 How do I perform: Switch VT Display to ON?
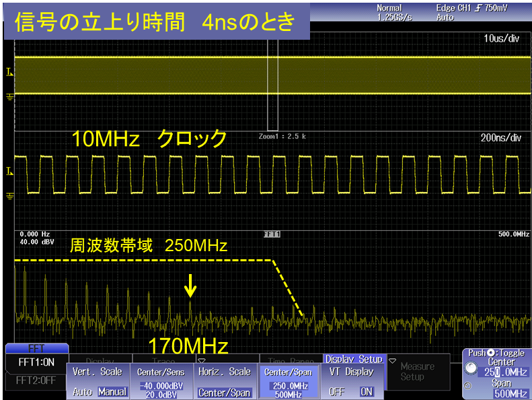(367, 391)
